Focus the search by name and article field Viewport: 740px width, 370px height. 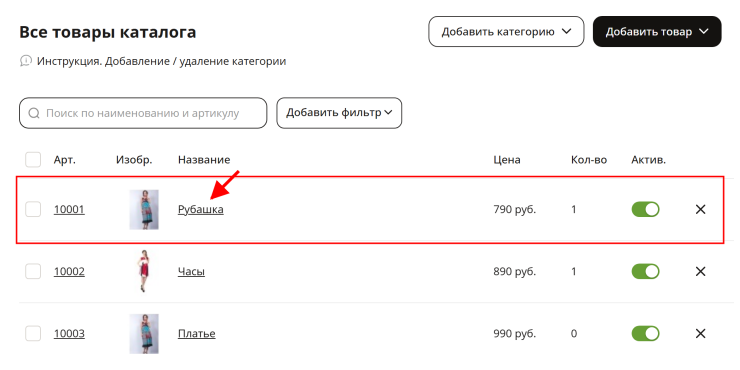pyautogui.click(x=143, y=113)
